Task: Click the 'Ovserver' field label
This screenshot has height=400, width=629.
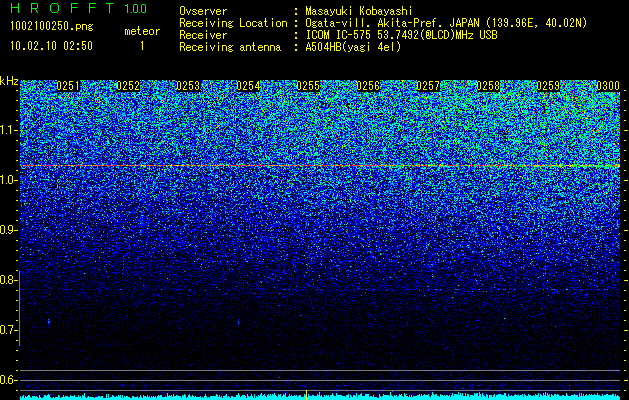Action: click(203, 11)
